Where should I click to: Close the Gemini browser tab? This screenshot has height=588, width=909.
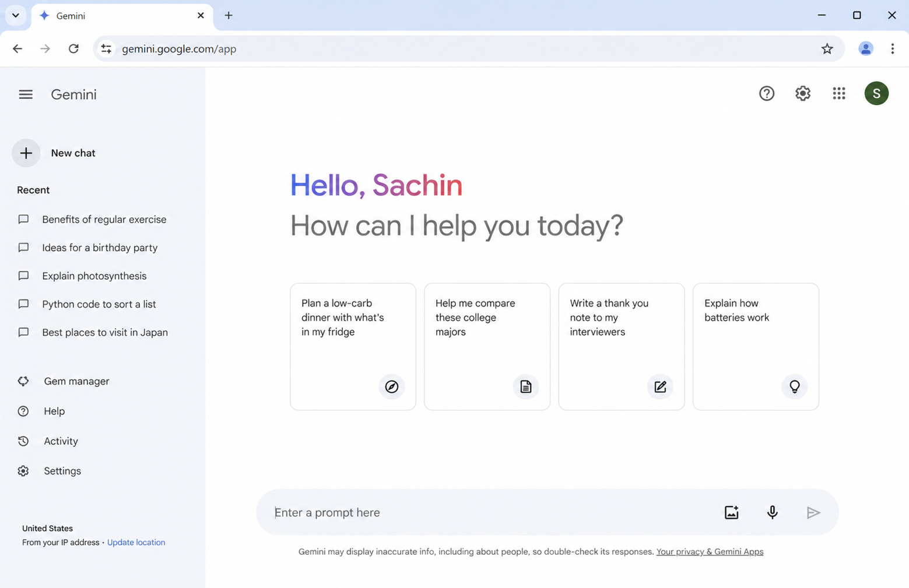point(201,16)
